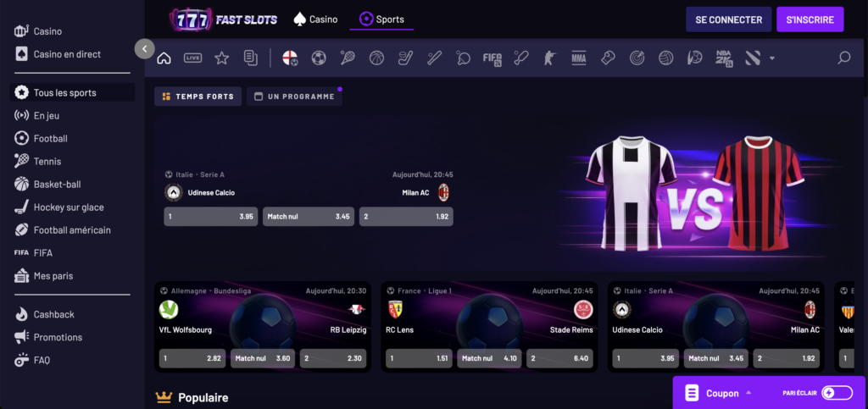This screenshot has height=409, width=868.
Task: Open Promotions in the sidebar
Action: point(72,337)
